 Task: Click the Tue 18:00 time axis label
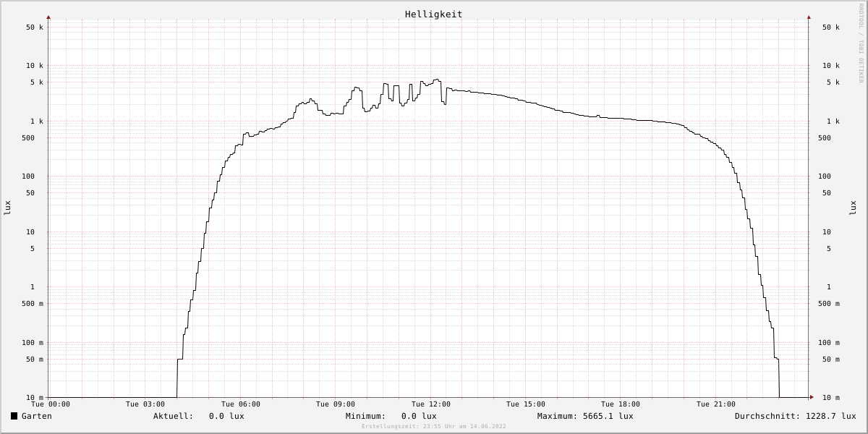621,404
